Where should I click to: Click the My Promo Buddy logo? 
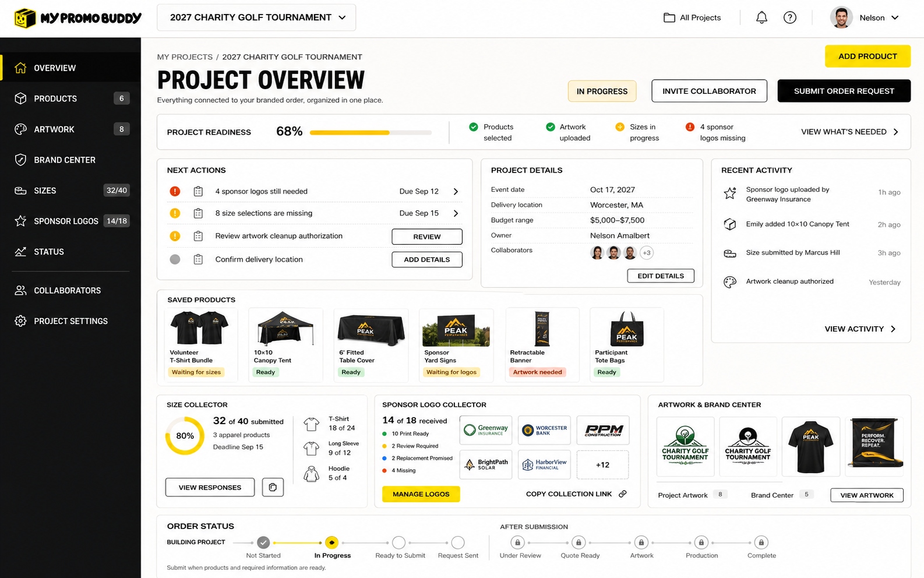tap(77, 18)
